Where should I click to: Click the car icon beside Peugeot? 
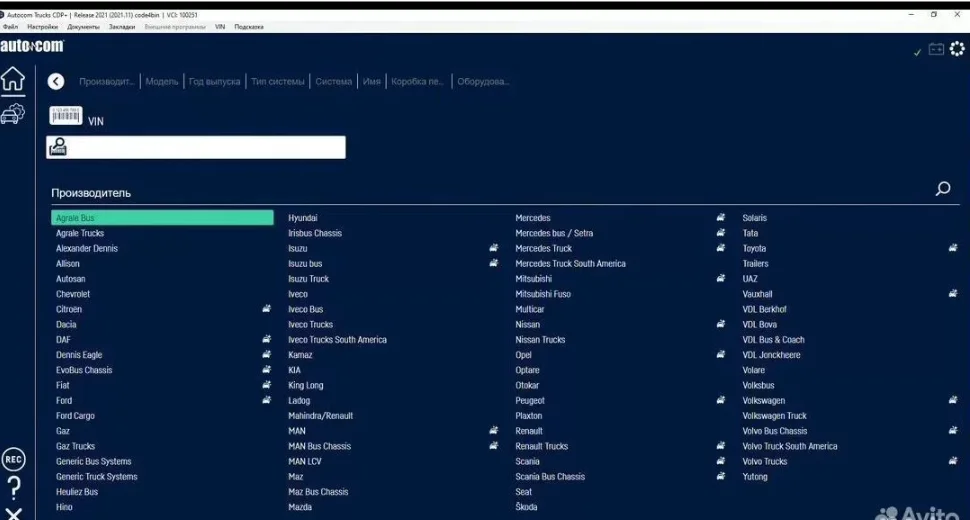coord(721,399)
